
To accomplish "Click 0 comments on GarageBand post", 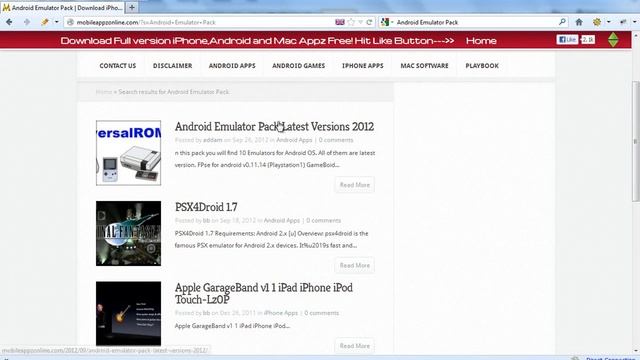I will [x=322, y=313].
